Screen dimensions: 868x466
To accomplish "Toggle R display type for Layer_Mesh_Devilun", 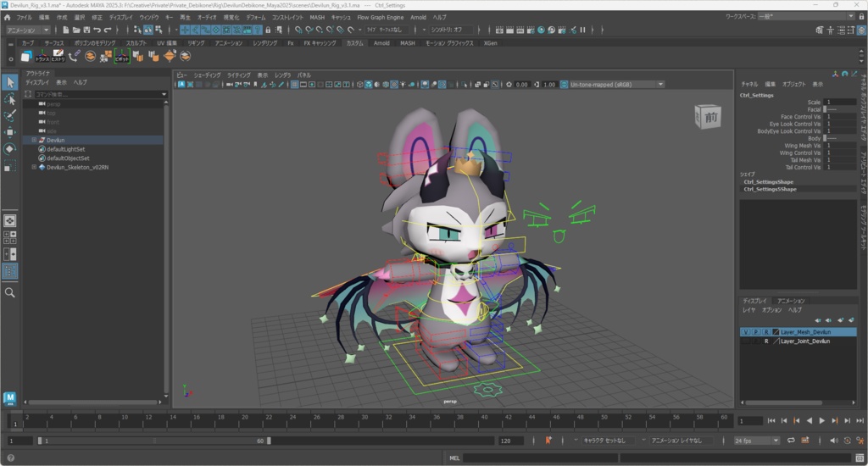I will 766,332.
